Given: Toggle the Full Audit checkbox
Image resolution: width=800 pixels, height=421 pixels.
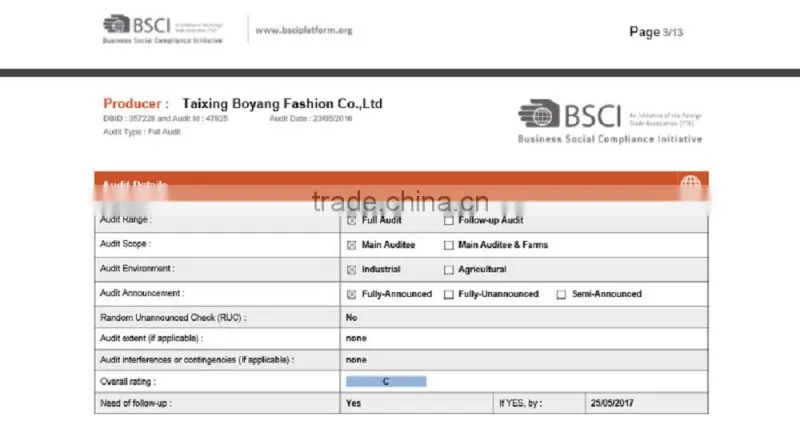Looking at the screenshot, I should point(352,220).
